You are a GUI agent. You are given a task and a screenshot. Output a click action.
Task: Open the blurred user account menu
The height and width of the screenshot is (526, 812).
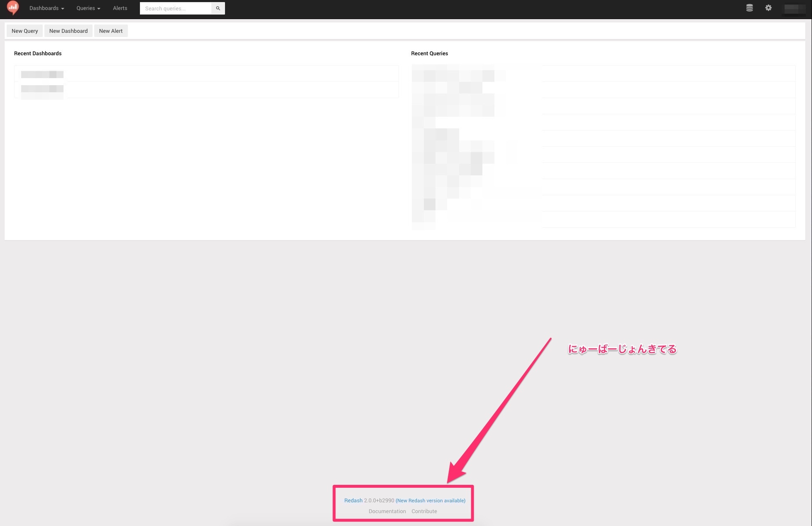point(794,8)
